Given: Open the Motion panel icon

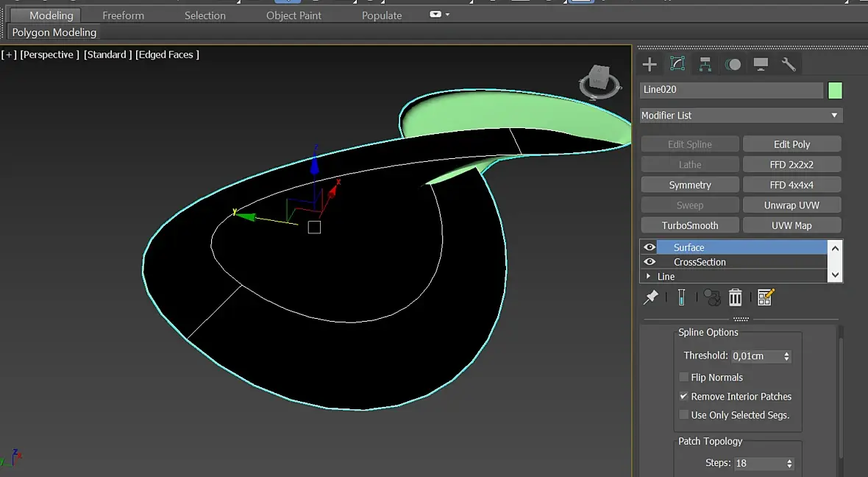Looking at the screenshot, I should point(733,65).
